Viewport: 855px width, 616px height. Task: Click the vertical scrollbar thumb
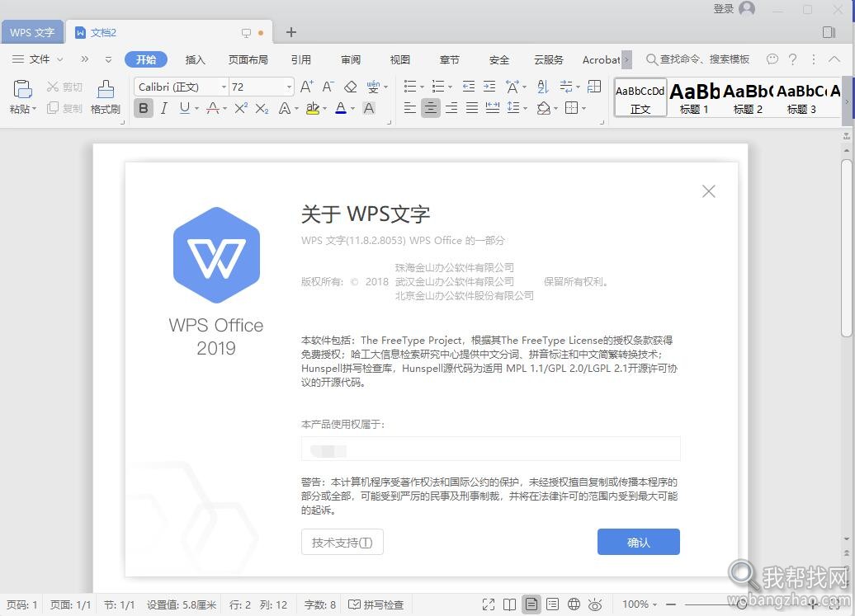[846, 248]
